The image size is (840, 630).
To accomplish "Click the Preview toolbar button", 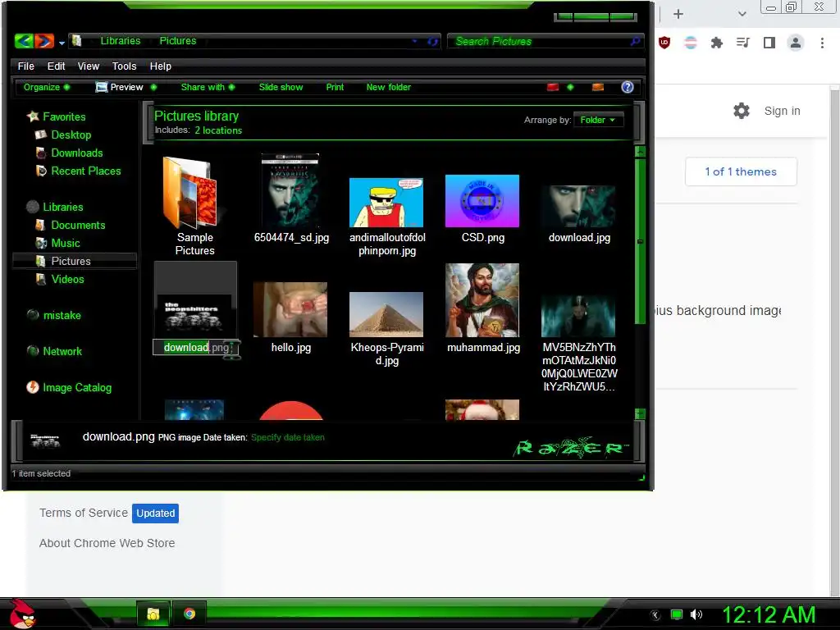I will pos(120,87).
